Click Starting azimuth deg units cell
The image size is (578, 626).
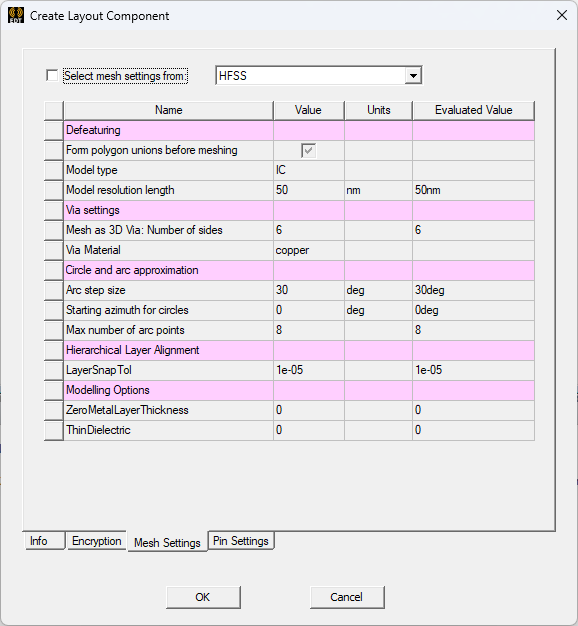(x=378, y=310)
